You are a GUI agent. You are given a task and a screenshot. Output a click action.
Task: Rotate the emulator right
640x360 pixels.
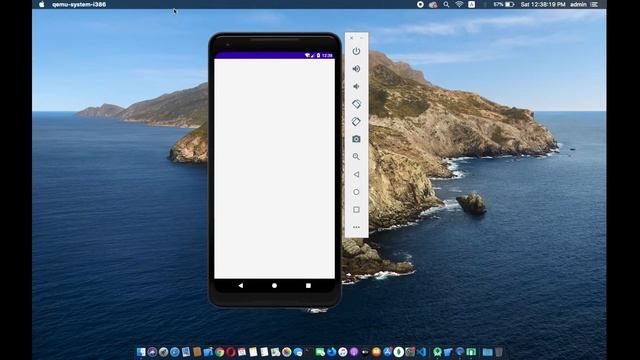pos(356,122)
